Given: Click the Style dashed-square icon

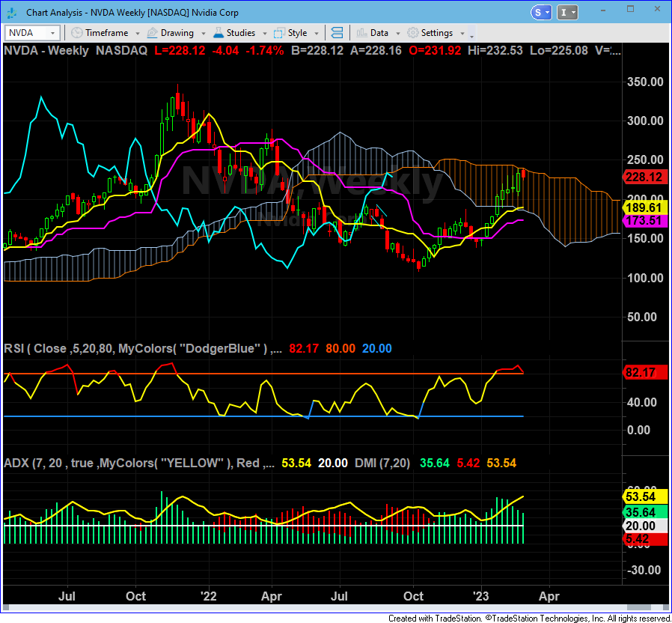Looking at the screenshot, I should 279,33.
